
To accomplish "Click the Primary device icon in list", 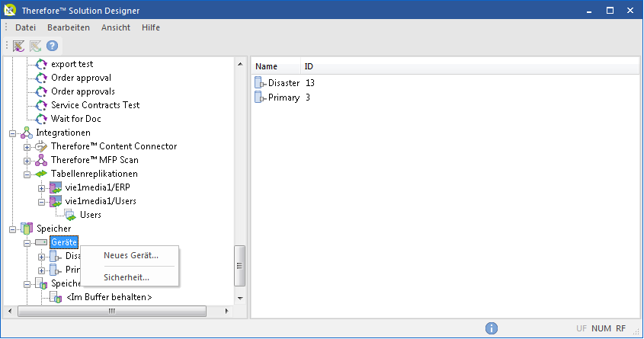I will [x=261, y=98].
